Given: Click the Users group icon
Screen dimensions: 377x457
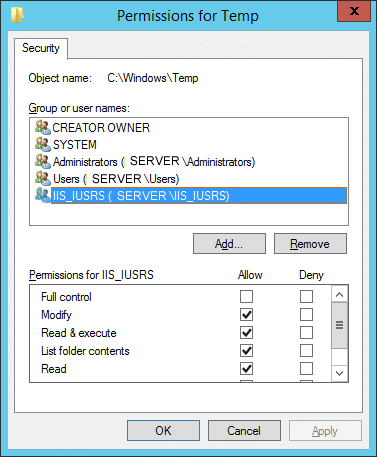Looking at the screenshot, I should pos(43,178).
